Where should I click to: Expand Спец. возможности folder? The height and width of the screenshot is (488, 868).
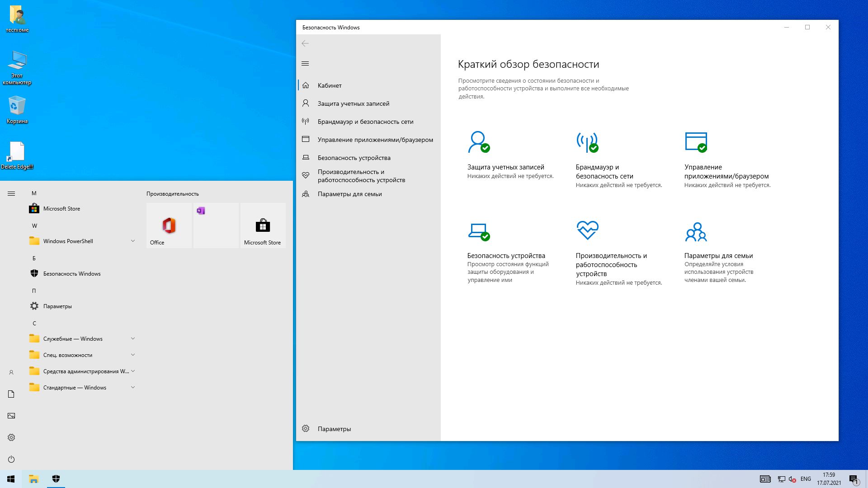(133, 355)
